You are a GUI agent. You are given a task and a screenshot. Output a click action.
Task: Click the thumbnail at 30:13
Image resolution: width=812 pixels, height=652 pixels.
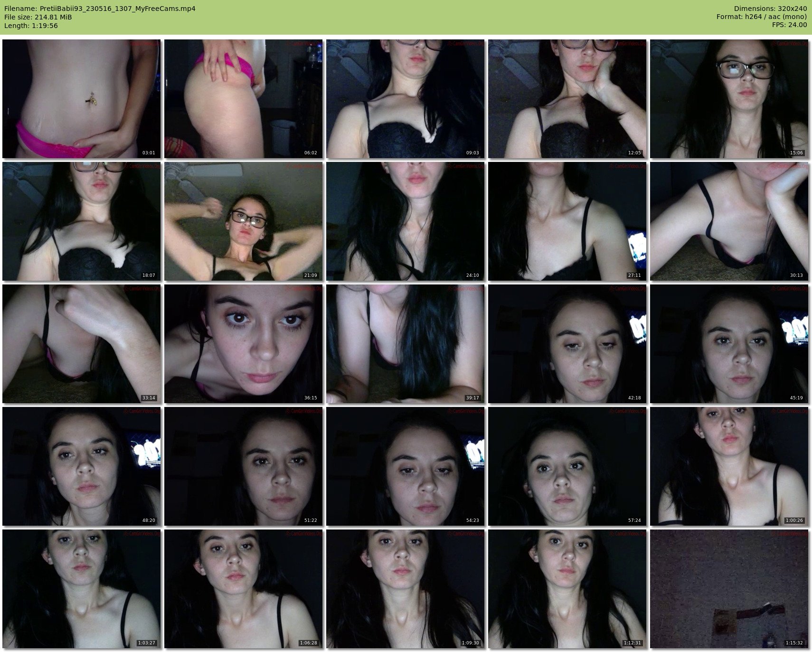(x=729, y=221)
